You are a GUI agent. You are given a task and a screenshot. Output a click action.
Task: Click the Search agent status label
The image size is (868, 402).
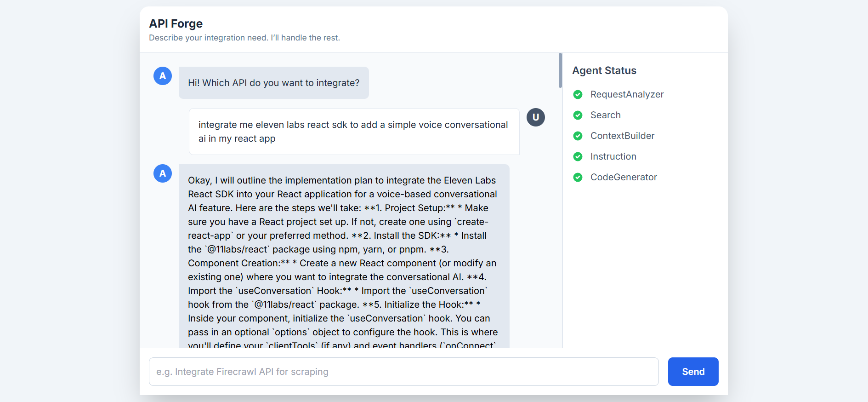tap(605, 115)
